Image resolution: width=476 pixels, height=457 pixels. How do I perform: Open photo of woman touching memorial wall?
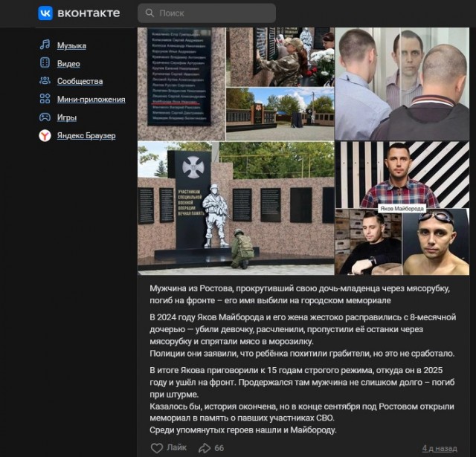[280, 57]
